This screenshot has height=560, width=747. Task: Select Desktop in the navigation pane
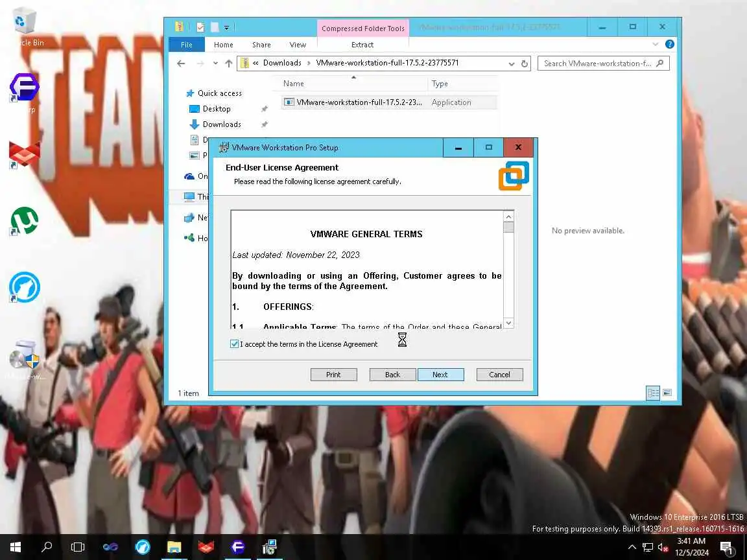click(217, 109)
